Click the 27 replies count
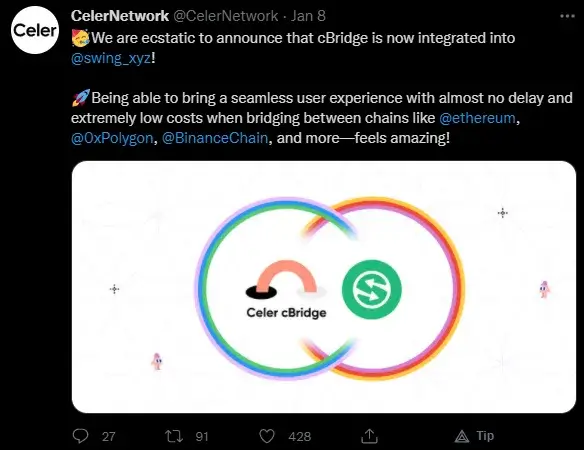Viewport: 584px width, 450px height. (108, 436)
